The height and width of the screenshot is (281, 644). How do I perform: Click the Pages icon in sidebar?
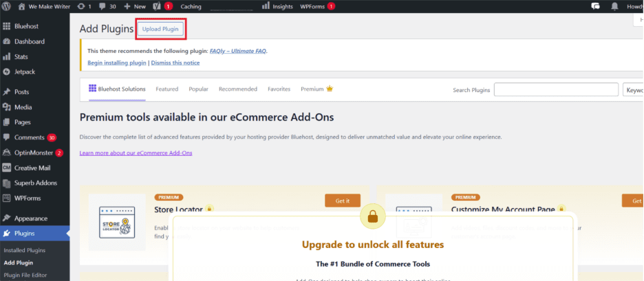pos(7,122)
